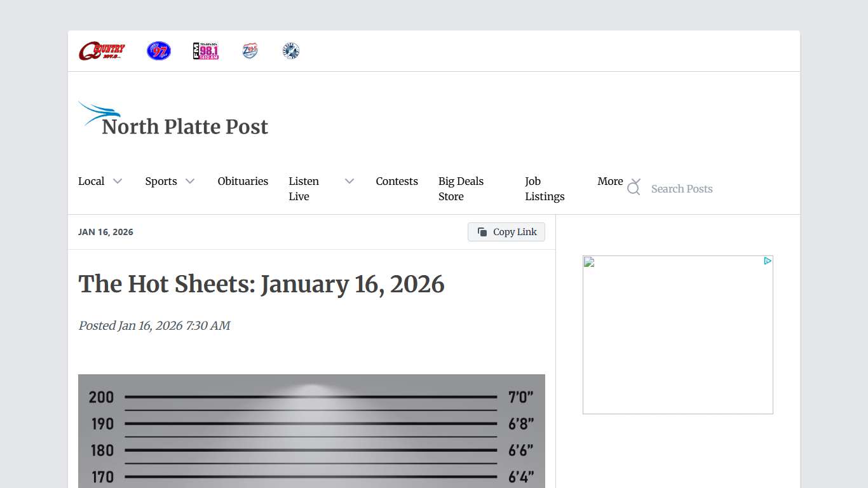The width and height of the screenshot is (868, 488).
Task: Expand the Local navigation dropdown
Action: pos(118,181)
